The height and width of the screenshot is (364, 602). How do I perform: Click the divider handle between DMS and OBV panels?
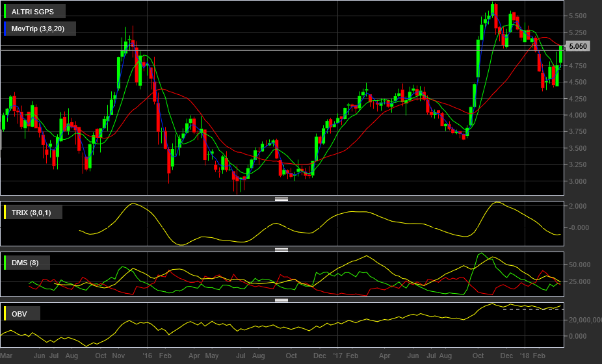click(281, 300)
